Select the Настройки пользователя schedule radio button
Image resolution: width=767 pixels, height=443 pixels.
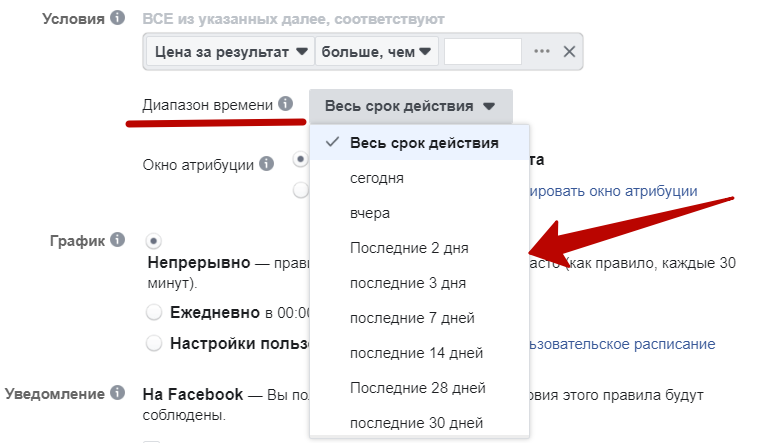point(154,343)
